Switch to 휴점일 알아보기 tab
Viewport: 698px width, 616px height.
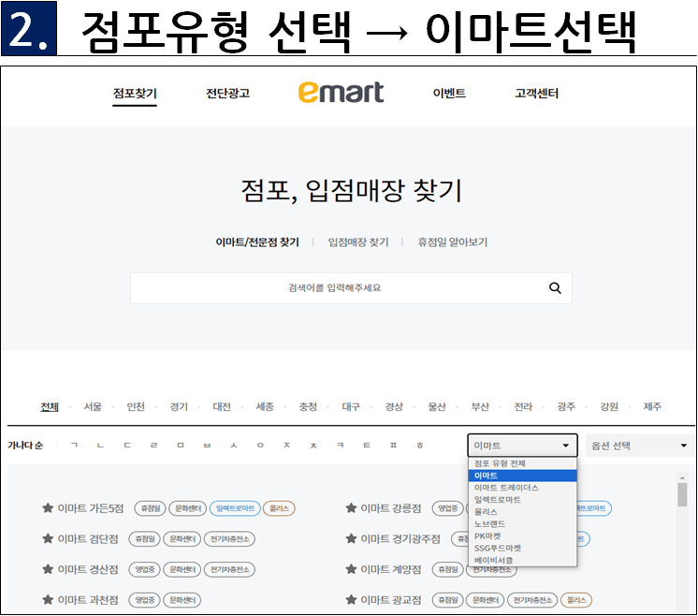pyautogui.click(x=452, y=242)
